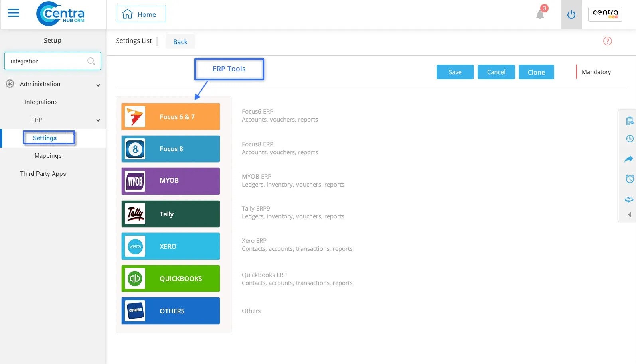Screen dimensions: 636x364
Task: Open Integrations in the sidebar
Action: (x=41, y=102)
